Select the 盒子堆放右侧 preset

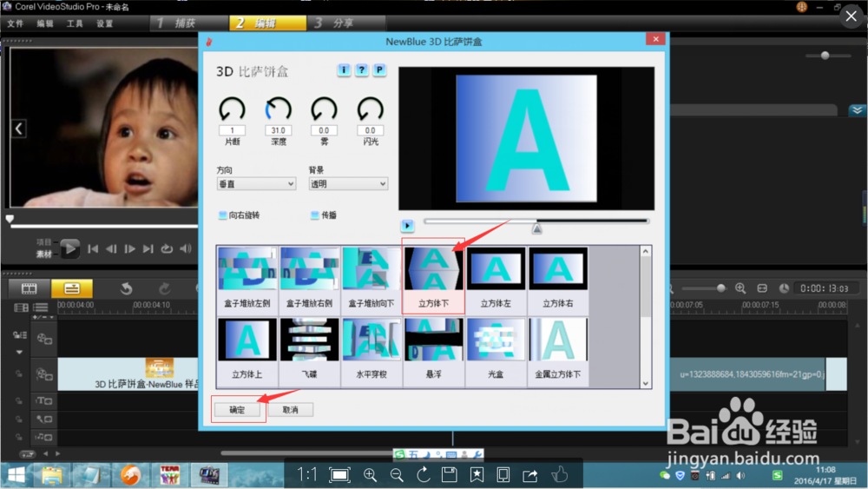[x=310, y=279]
